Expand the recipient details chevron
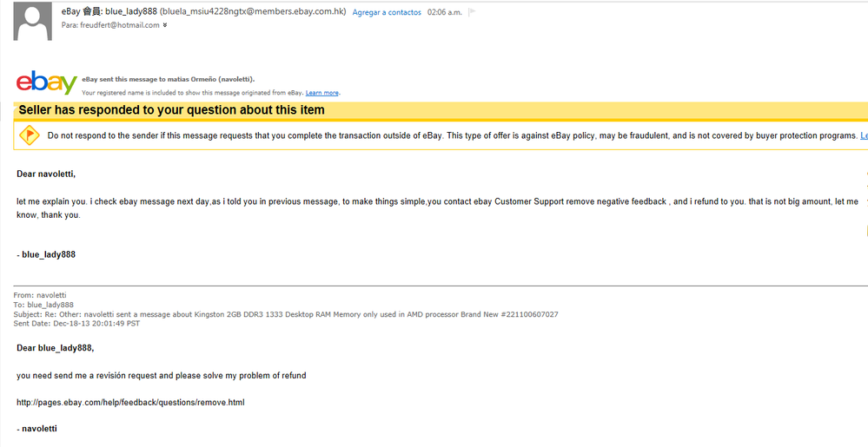868x447 pixels. tap(165, 25)
